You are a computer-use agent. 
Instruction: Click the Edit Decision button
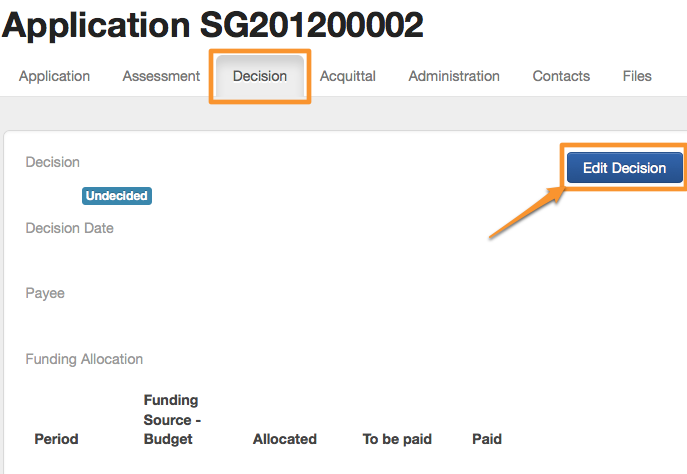(624, 168)
